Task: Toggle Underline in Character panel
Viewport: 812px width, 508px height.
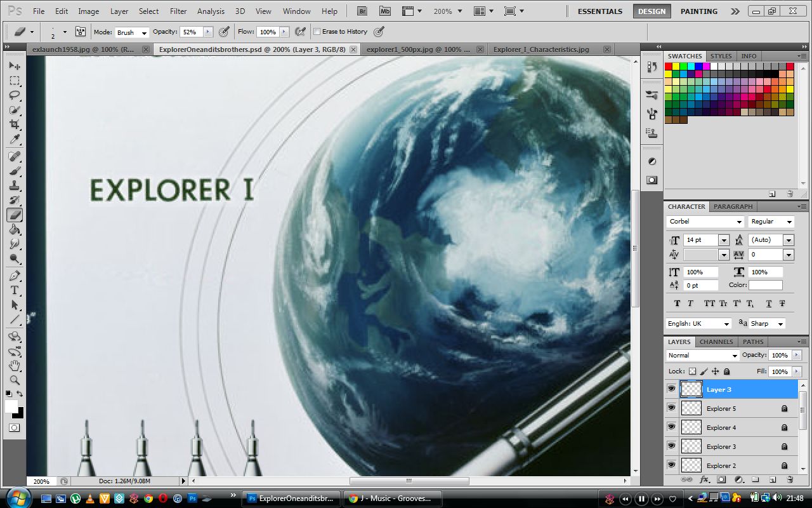Action: click(x=769, y=304)
